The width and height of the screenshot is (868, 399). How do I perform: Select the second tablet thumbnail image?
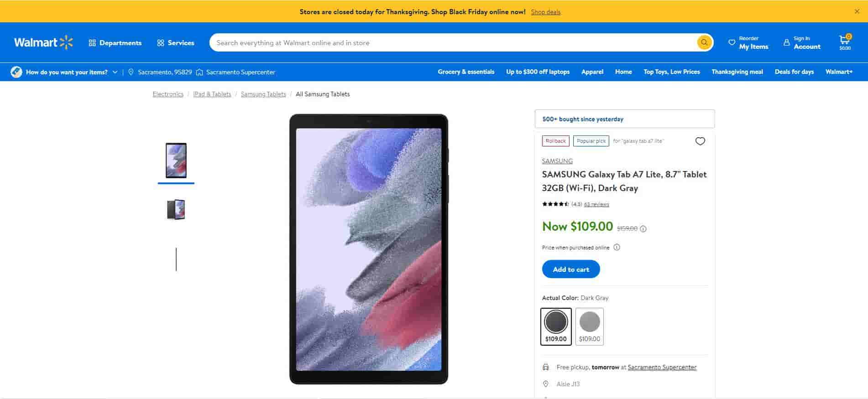point(176,210)
